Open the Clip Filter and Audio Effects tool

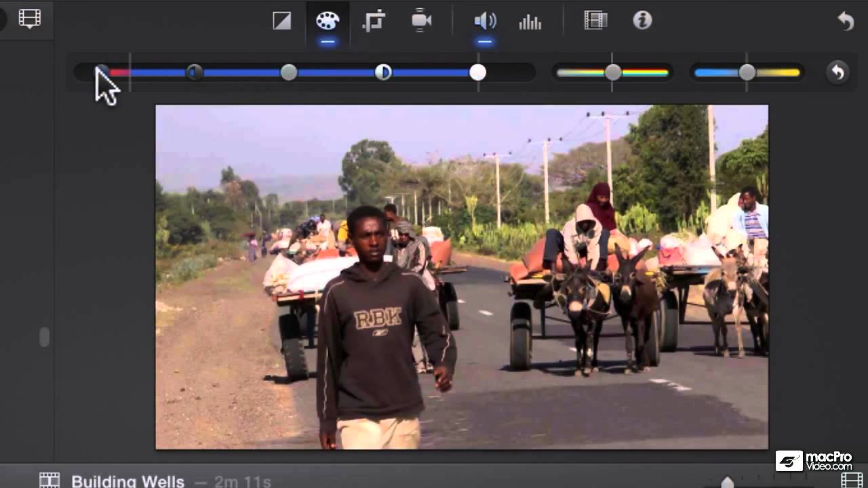595,20
